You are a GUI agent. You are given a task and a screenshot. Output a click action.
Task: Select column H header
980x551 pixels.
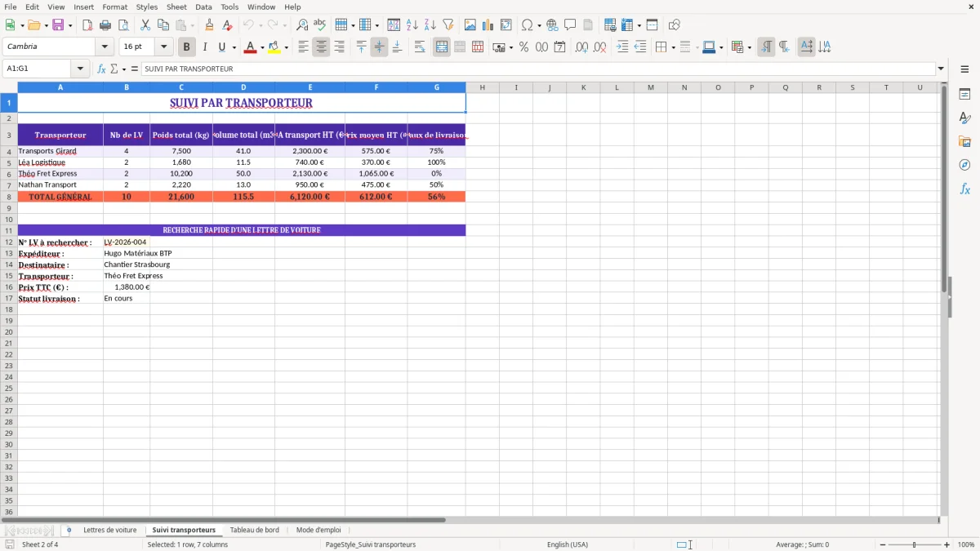[483, 87]
